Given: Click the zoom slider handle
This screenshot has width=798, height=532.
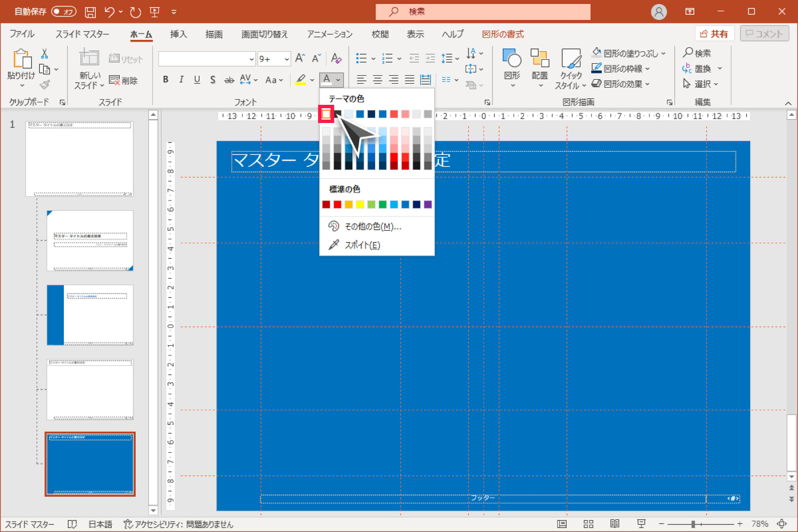Looking at the screenshot, I should [693, 524].
